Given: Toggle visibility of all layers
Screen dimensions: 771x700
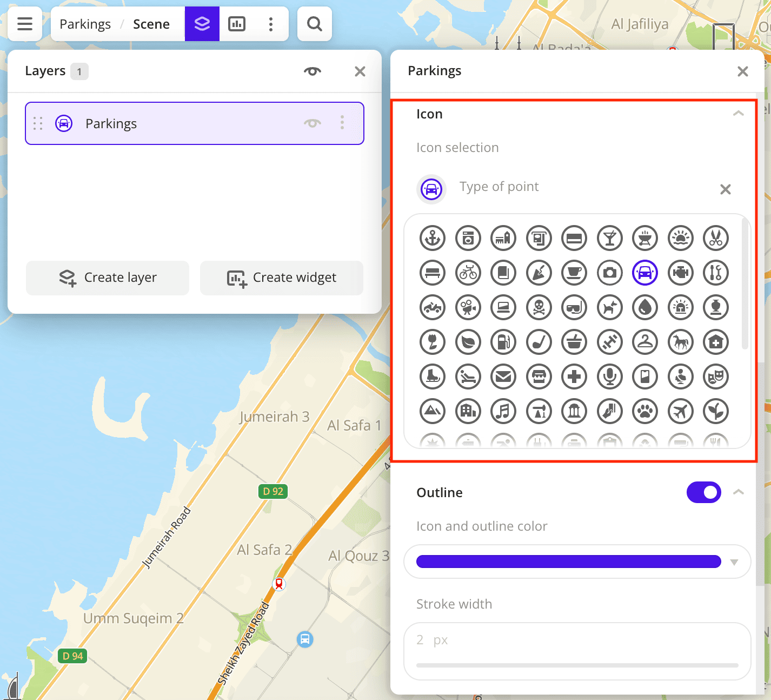Looking at the screenshot, I should coord(312,71).
